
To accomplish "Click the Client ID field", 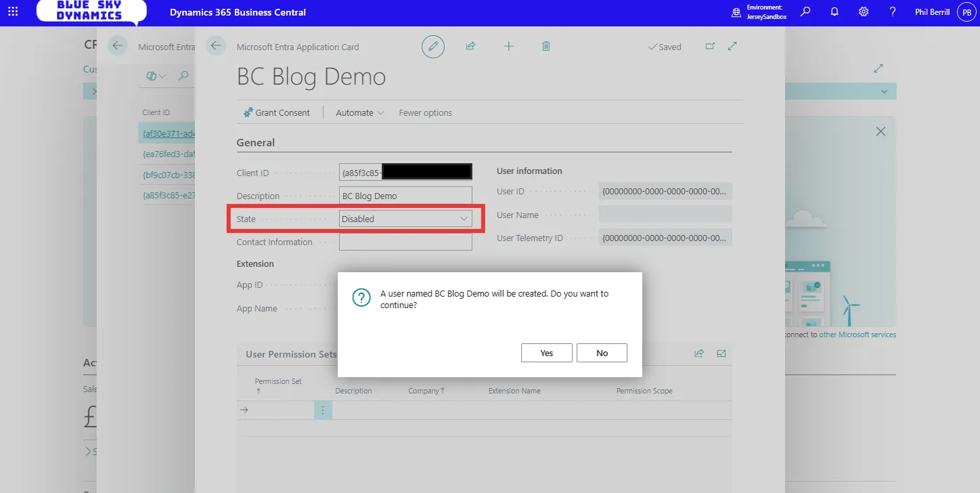I will (x=405, y=173).
